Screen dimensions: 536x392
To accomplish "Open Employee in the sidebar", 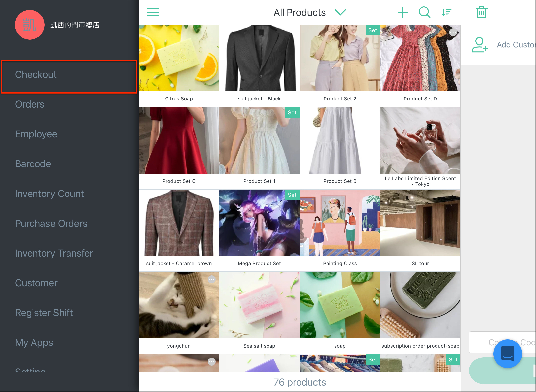I will [36, 134].
